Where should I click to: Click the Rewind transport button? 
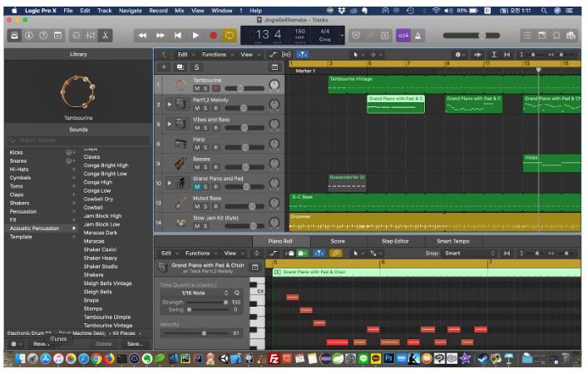click(142, 36)
